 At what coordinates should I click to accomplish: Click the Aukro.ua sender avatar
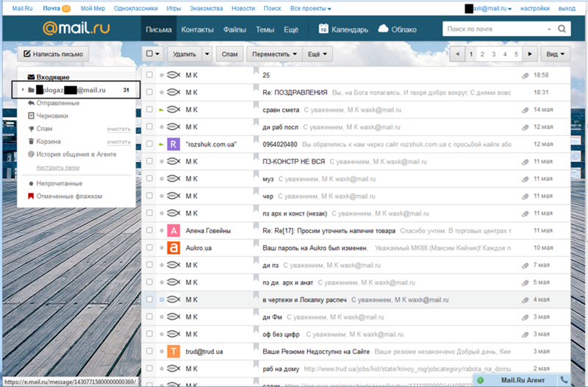173,248
